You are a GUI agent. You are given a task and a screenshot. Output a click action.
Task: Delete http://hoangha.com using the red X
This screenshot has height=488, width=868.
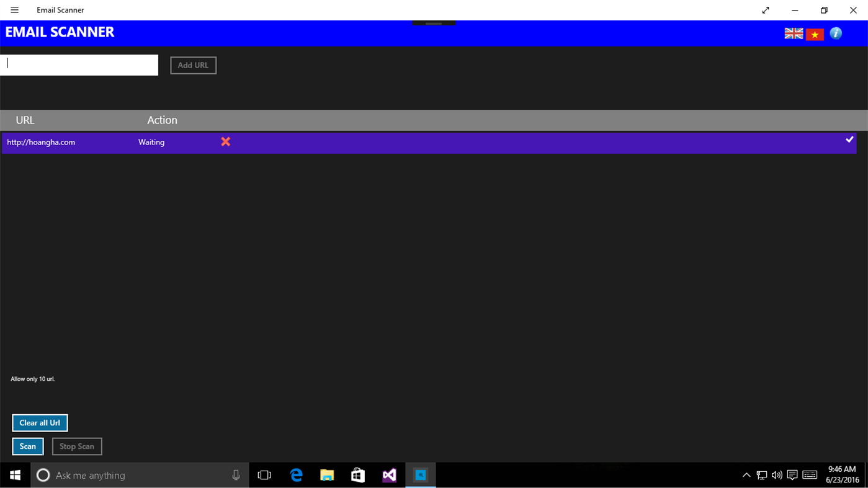pyautogui.click(x=225, y=141)
